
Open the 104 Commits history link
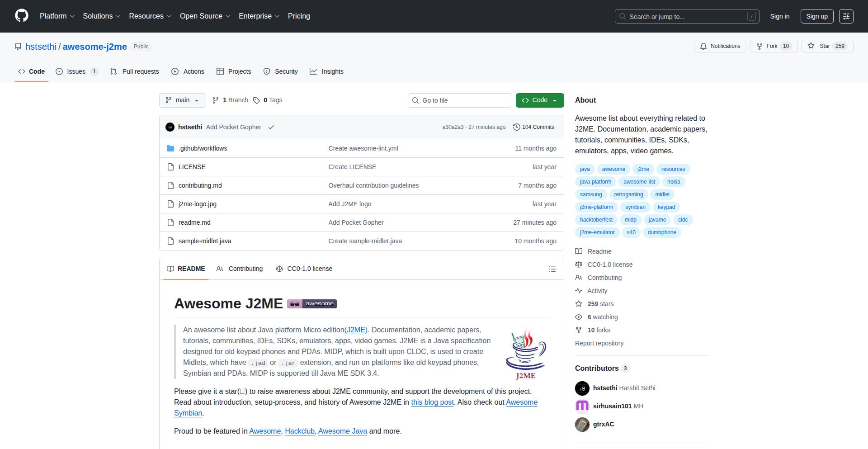click(533, 127)
